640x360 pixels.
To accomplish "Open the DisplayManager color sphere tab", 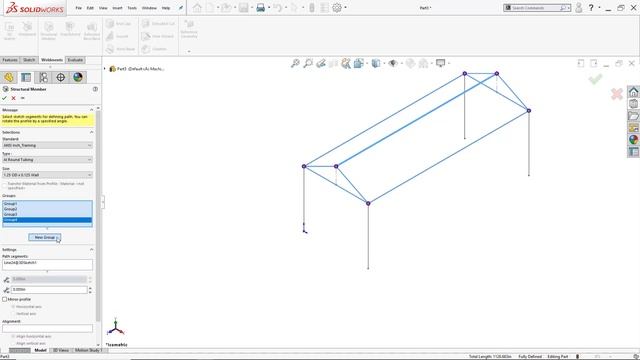I will (x=78, y=77).
